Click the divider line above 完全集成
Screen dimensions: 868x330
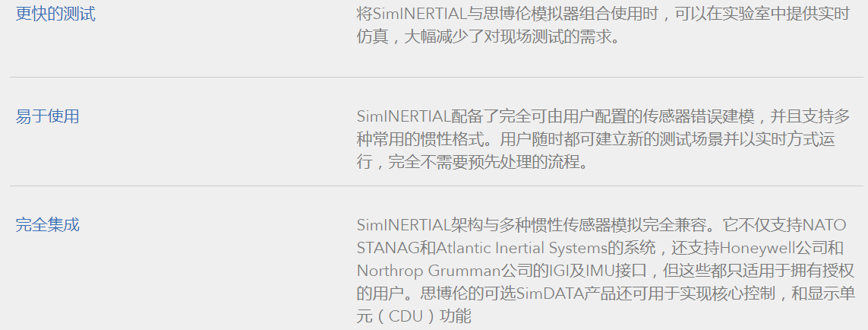pos(436,186)
